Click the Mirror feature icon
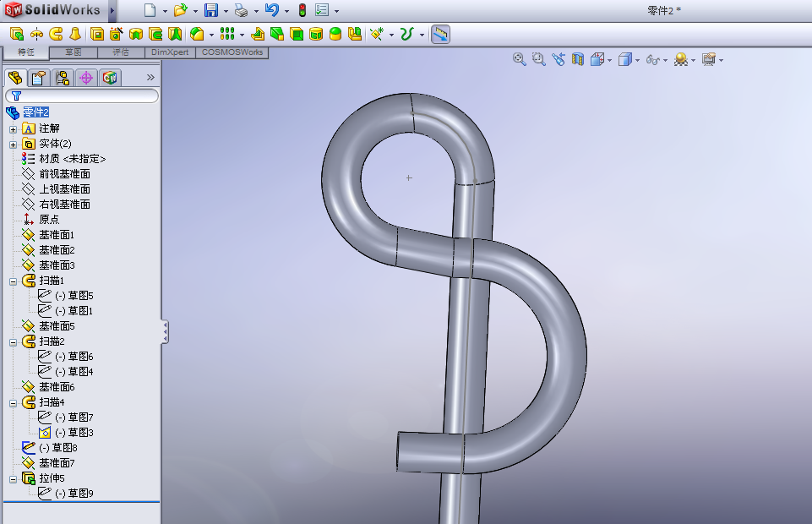This screenshot has width=812, height=524. 355,34
